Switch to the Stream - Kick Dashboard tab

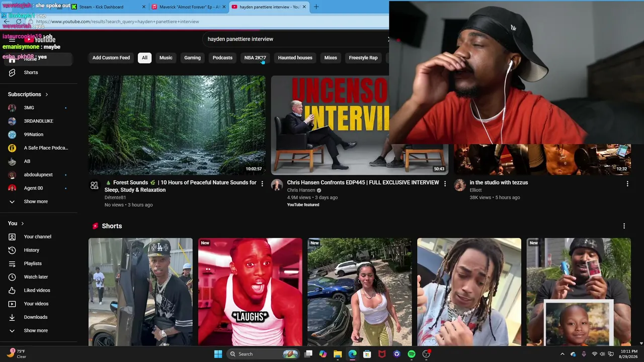pos(109,7)
